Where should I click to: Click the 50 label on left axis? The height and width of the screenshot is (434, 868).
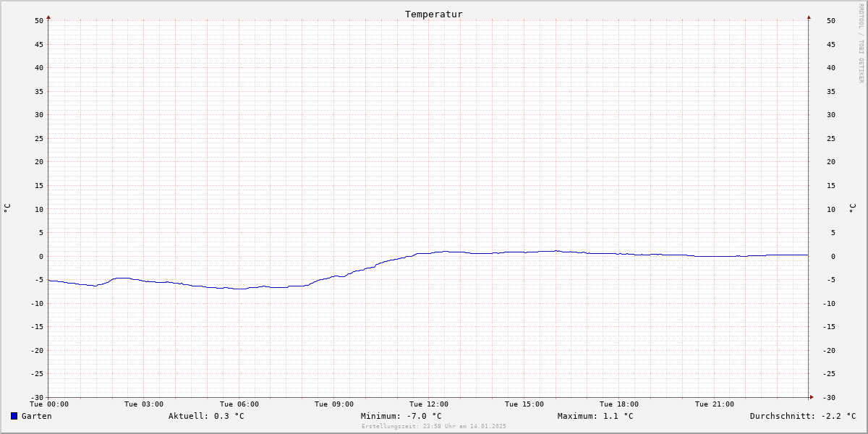(39, 21)
